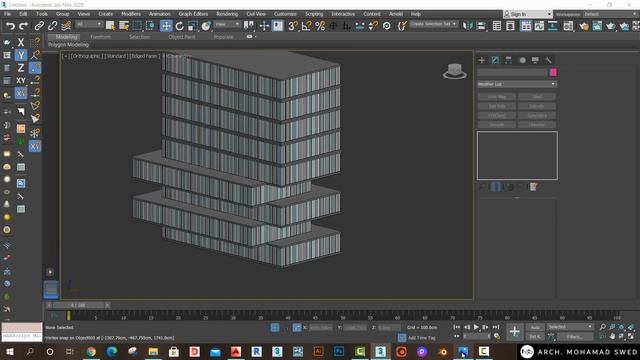
Task: Open the reference coordinate system dropdown
Action: [227, 24]
